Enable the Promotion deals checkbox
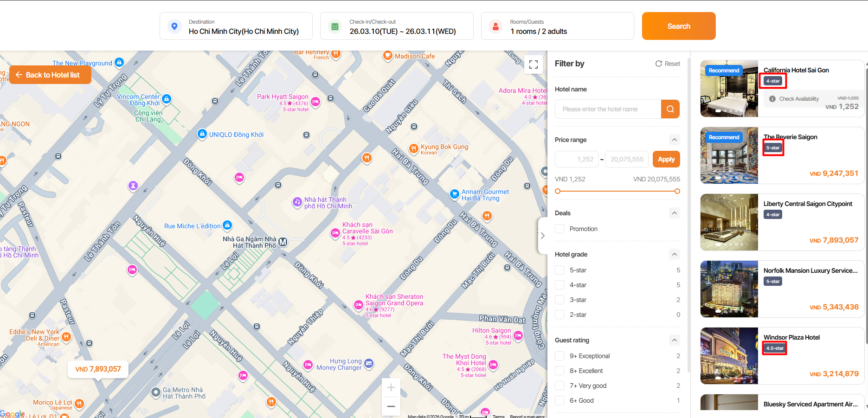Viewport: 868px width, 418px height. click(x=559, y=229)
